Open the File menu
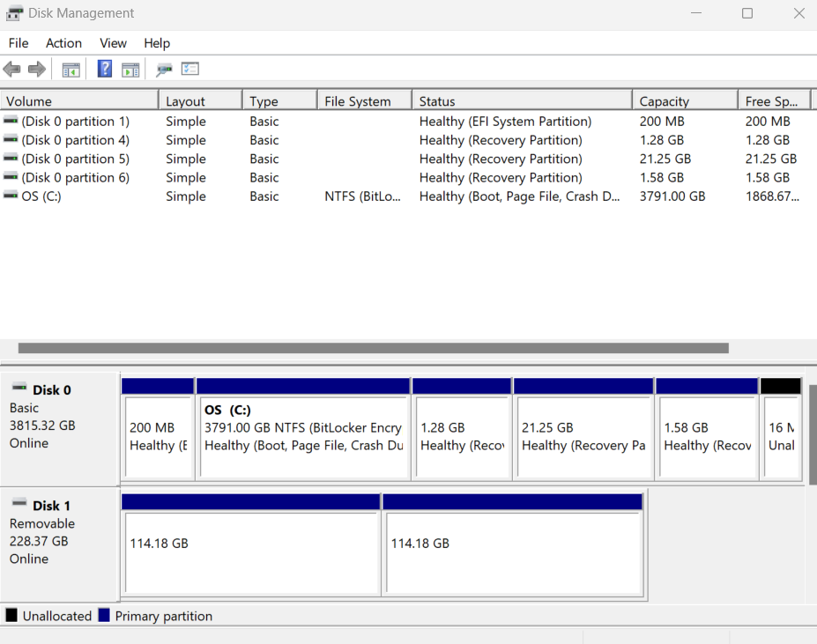The width and height of the screenshot is (817, 644). (18, 42)
